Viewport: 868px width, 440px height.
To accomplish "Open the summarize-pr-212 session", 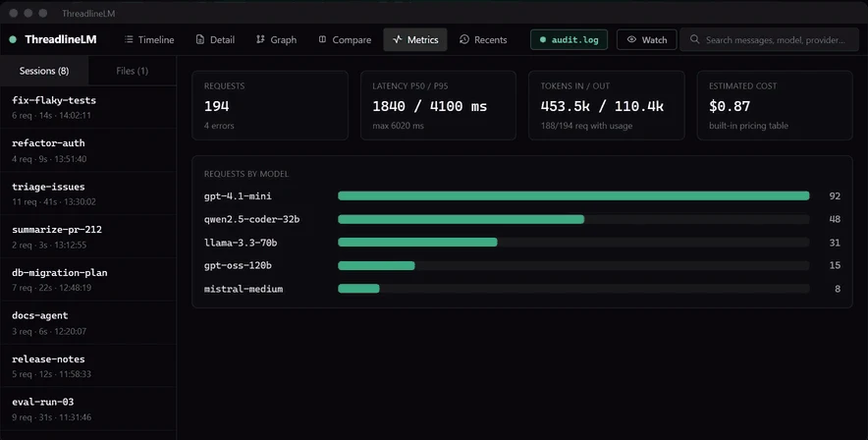I will [x=88, y=237].
